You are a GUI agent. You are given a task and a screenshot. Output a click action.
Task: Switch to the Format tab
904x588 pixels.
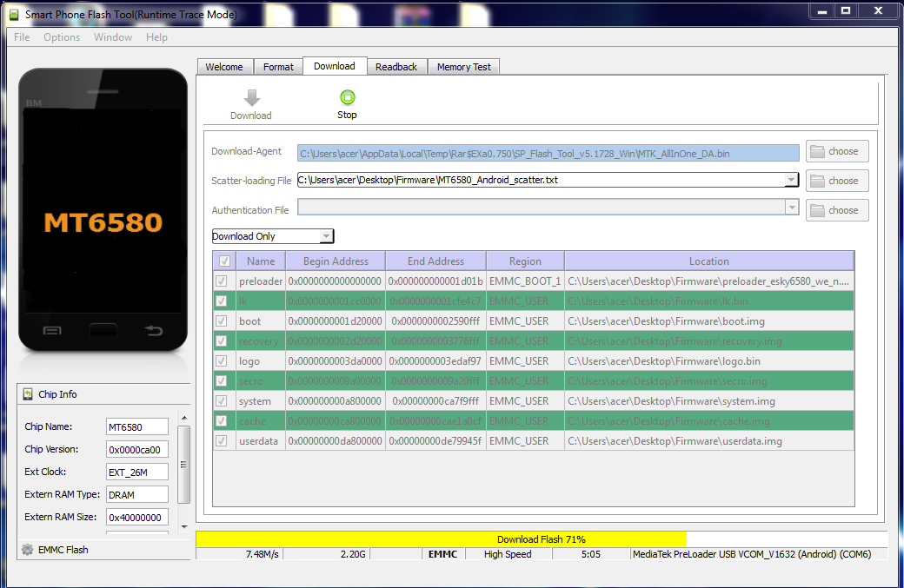pos(278,67)
